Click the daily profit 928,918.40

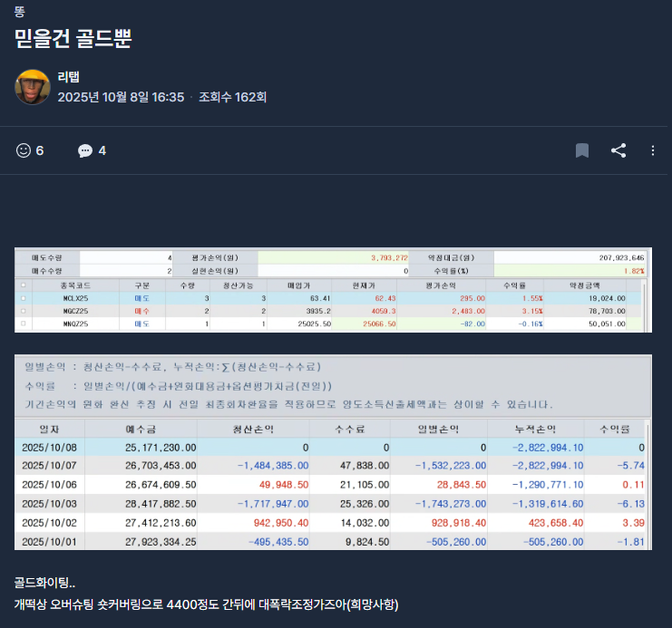(x=462, y=523)
